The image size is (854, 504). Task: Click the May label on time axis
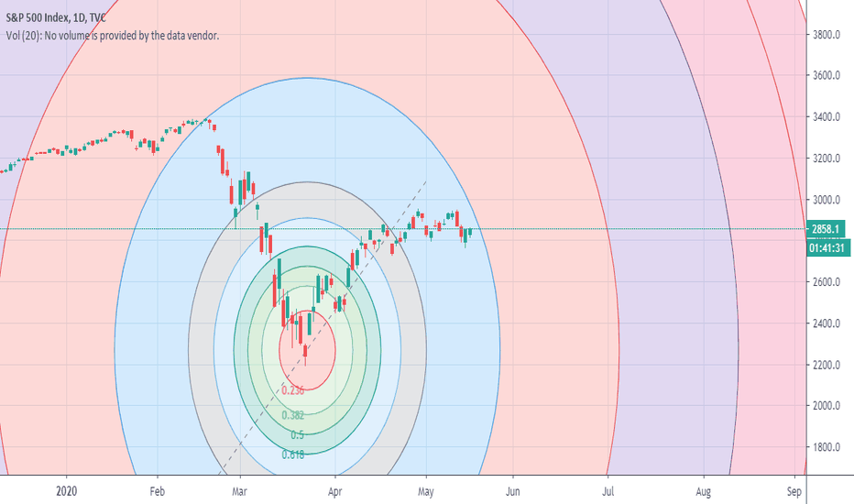click(426, 491)
